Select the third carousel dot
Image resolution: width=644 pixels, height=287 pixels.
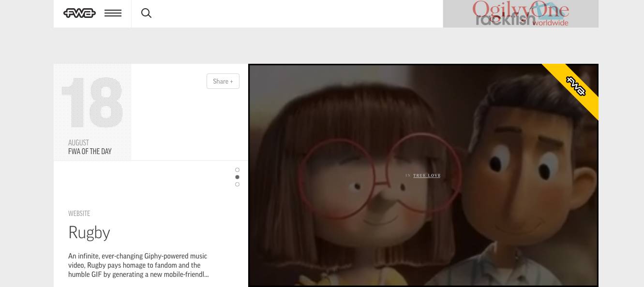click(237, 184)
